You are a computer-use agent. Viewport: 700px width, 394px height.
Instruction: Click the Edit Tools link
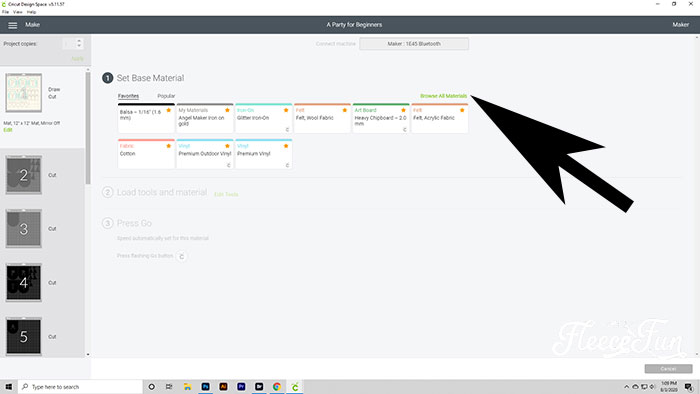click(x=226, y=195)
